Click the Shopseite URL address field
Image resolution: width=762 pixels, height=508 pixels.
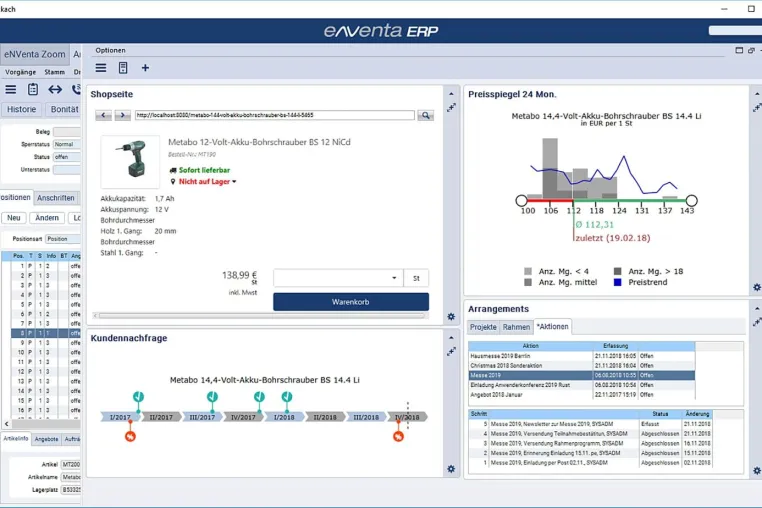(275, 115)
